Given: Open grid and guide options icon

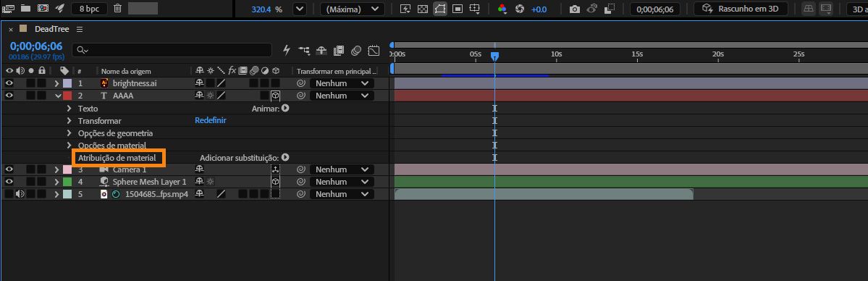Looking at the screenshot, I should [475, 9].
